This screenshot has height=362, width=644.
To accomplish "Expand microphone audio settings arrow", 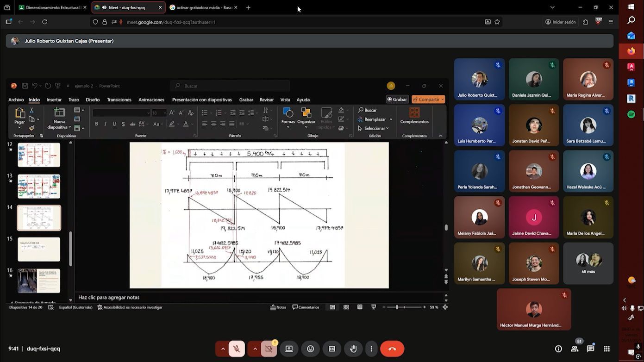I will tap(223, 349).
